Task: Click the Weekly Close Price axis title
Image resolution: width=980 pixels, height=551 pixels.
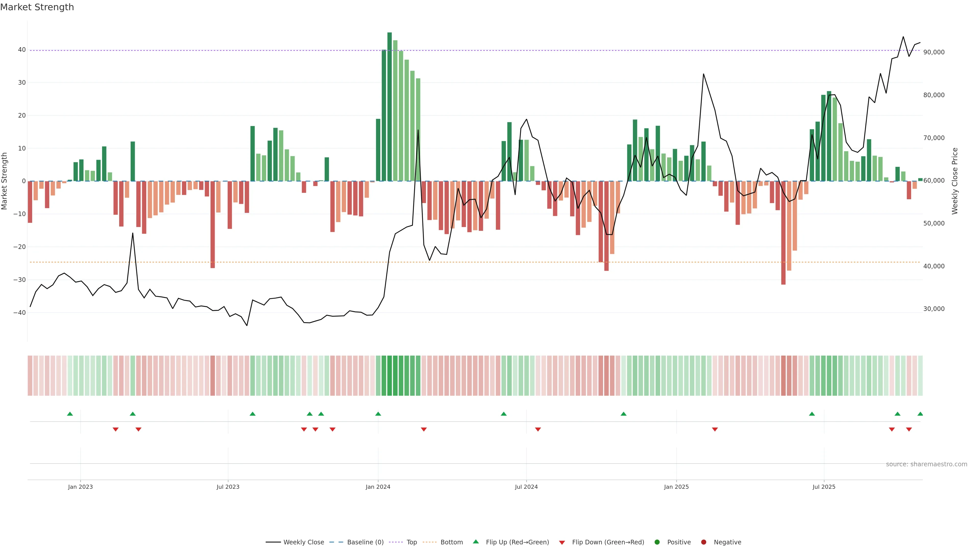Action: coord(954,181)
